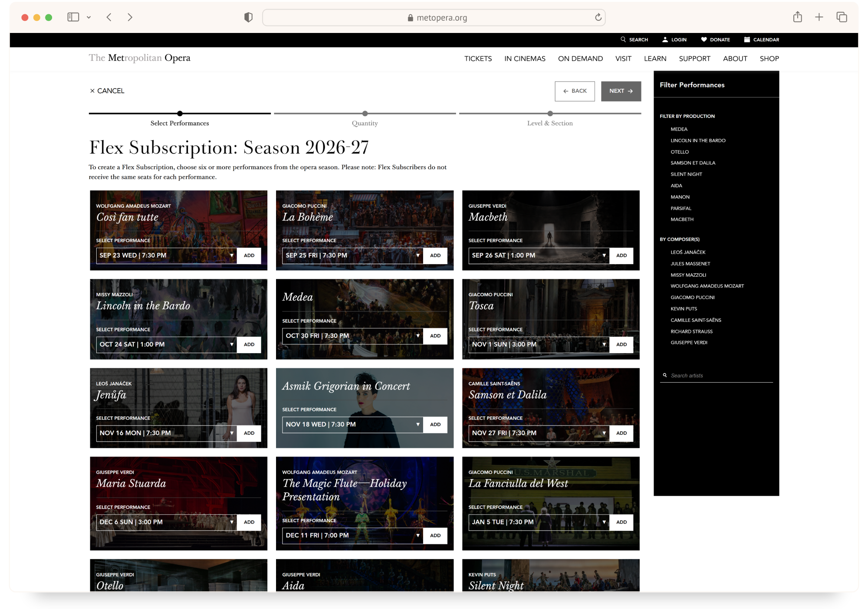This screenshot has width=868, height=609.
Task: Open the On Demand menu
Action: pos(580,59)
